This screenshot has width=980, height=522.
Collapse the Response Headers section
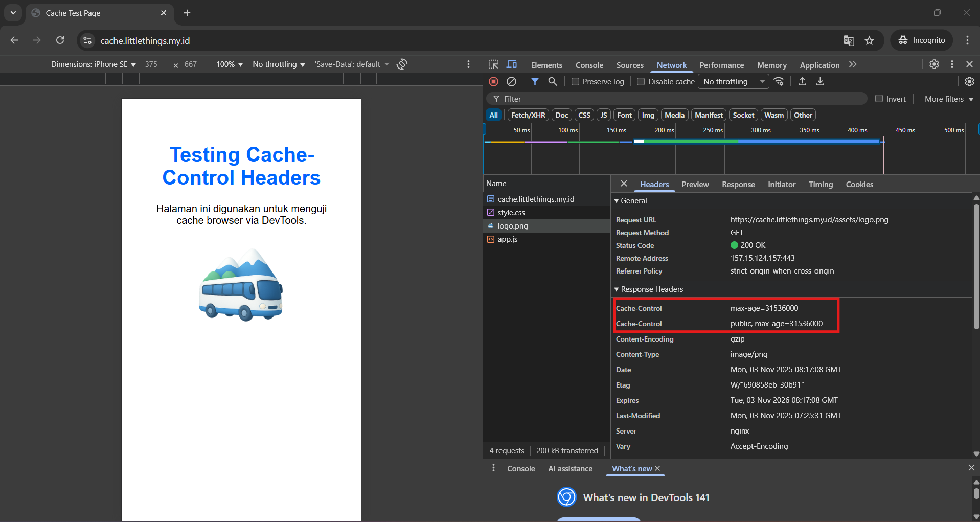pyautogui.click(x=649, y=289)
